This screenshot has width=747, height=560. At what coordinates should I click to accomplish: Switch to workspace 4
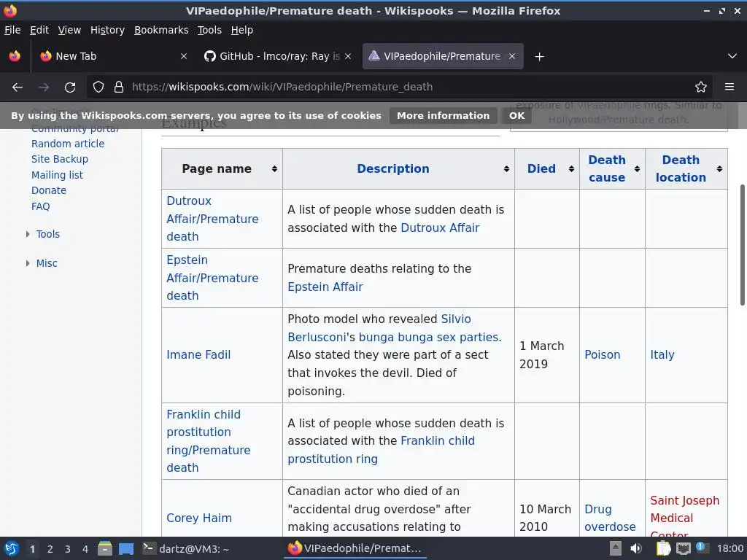point(85,549)
